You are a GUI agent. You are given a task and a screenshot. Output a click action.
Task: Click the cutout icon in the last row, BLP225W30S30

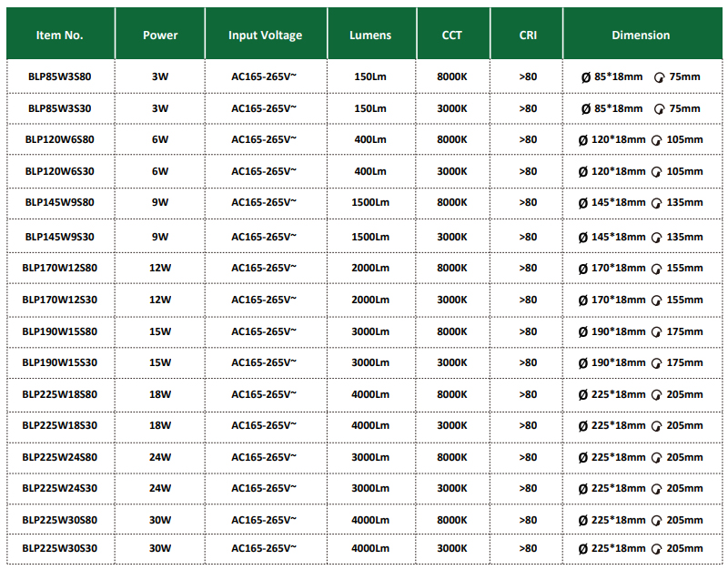[656, 550]
